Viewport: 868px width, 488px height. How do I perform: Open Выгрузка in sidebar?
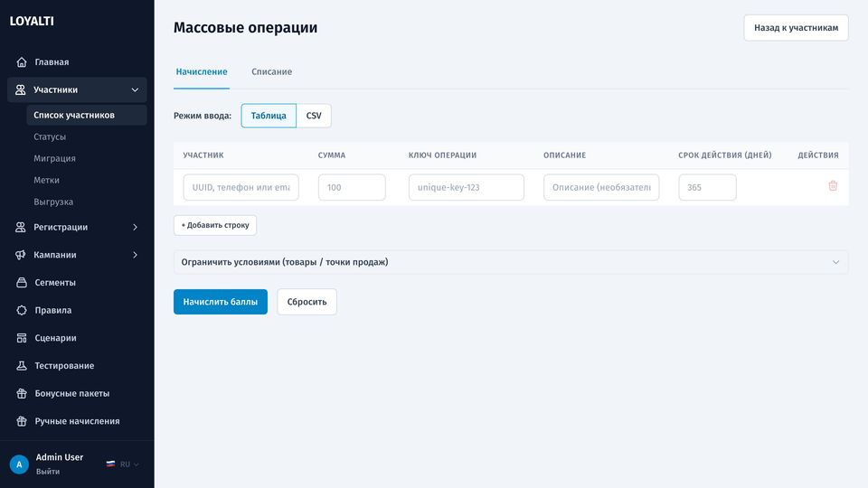[53, 202]
